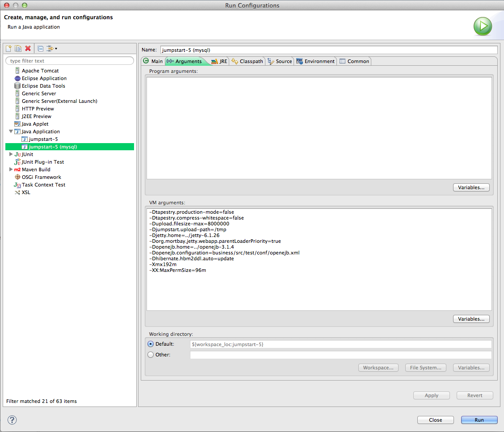Click the green Run icon in header

coord(483,26)
